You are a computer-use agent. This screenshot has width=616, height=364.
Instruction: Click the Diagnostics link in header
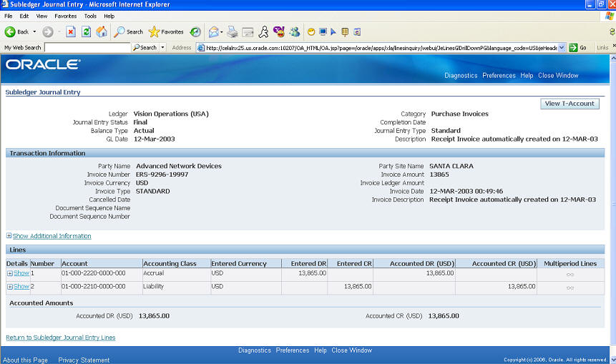tap(460, 76)
